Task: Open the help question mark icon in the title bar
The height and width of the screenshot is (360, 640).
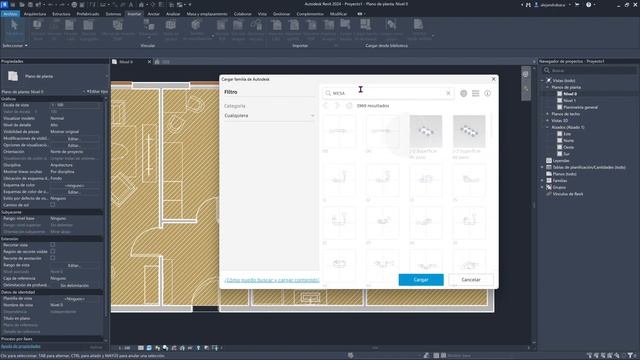Action: 589,4
